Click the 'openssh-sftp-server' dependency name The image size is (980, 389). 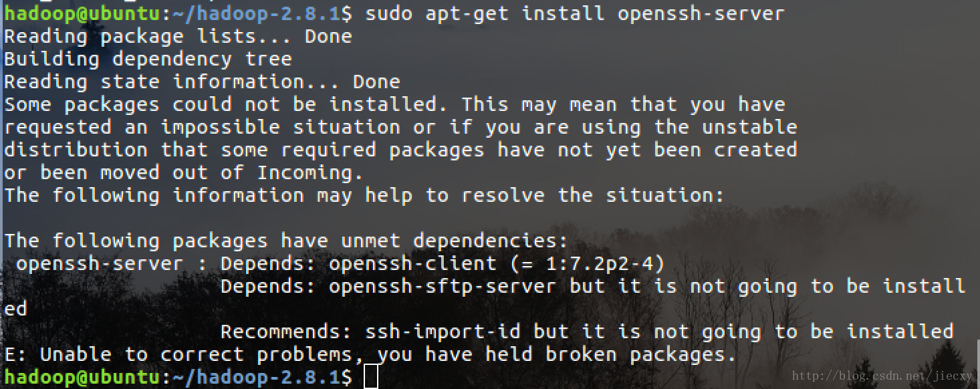(x=442, y=287)
